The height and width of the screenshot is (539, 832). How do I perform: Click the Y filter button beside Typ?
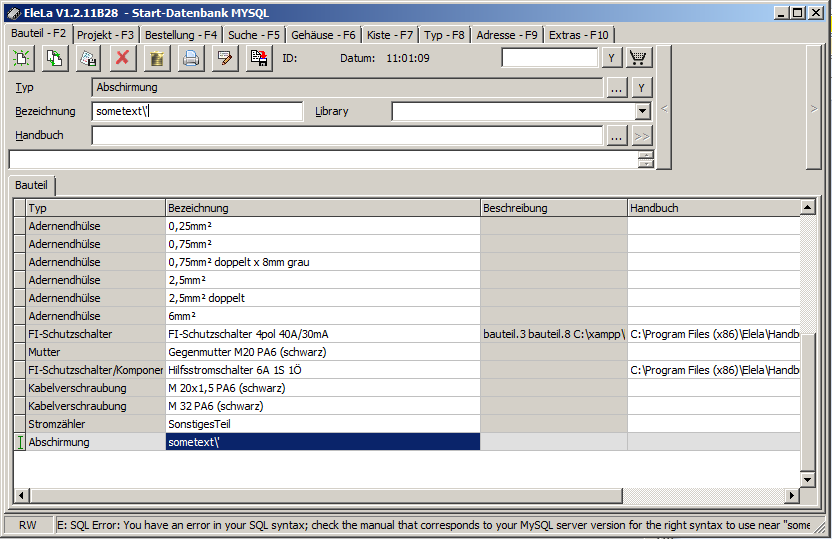641,88
